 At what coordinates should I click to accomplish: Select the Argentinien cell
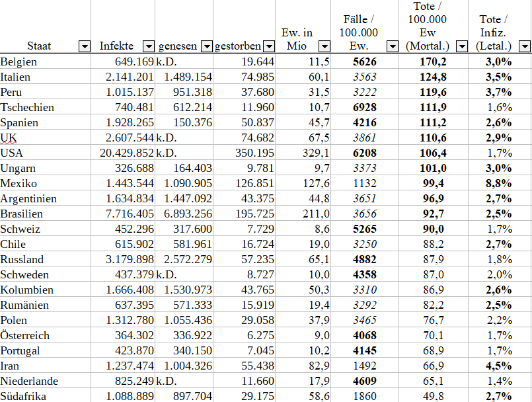pyautogui.click(x=45, y=198)
